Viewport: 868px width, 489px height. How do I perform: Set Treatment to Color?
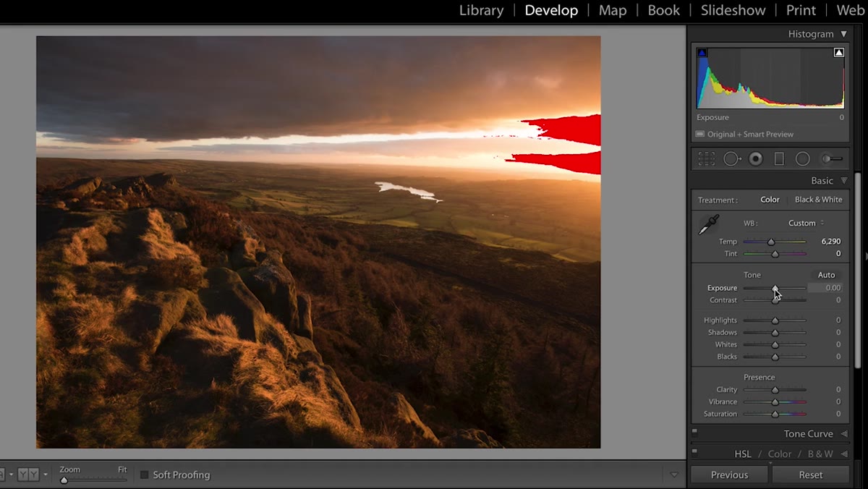click(x=770, y=200)
